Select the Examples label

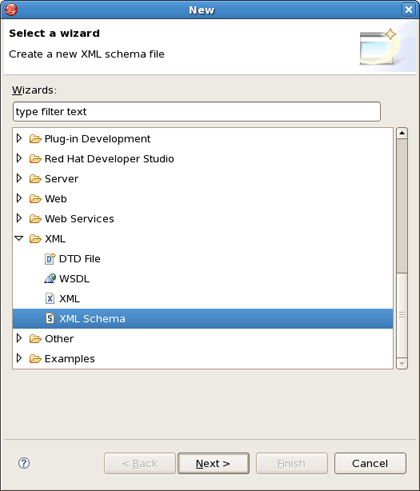[70, 359]
